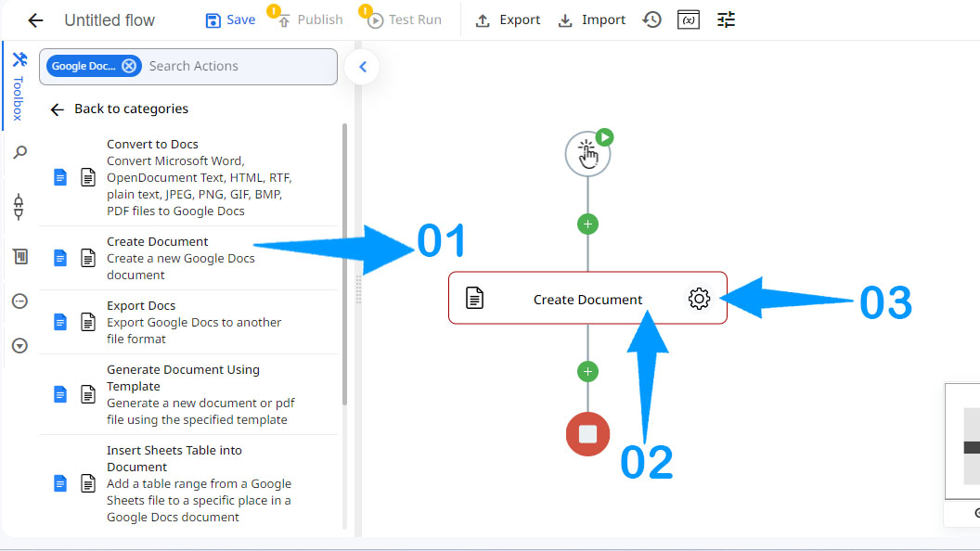Image resolution: width=980 pixels, height=551 pixels.
Task: Click Google Docs icon beside Export Docs
Action: [60, 323]
